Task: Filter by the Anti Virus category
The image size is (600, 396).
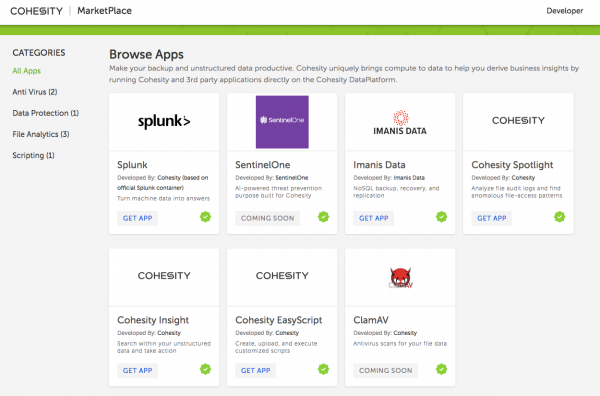Action: tap(35, 92)
